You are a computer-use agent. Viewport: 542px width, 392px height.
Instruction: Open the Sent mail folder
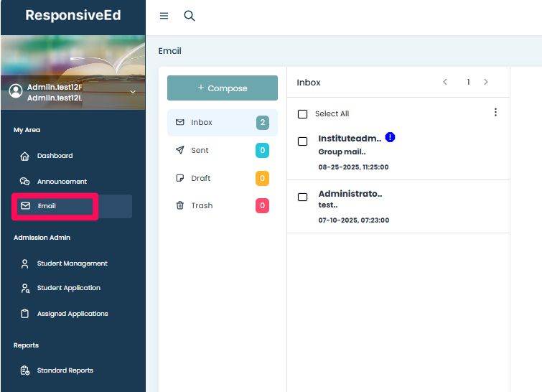pos(200,150)
